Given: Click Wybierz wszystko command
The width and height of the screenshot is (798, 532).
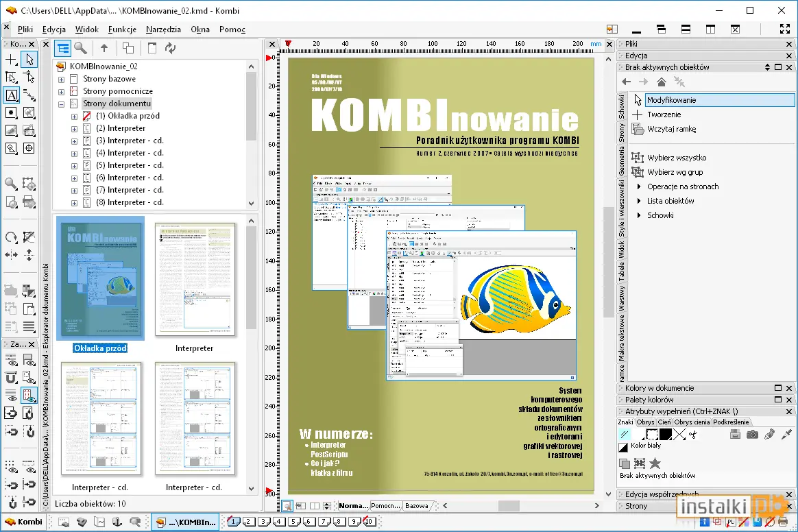Looking at the screenshot, I should (677, 158).
